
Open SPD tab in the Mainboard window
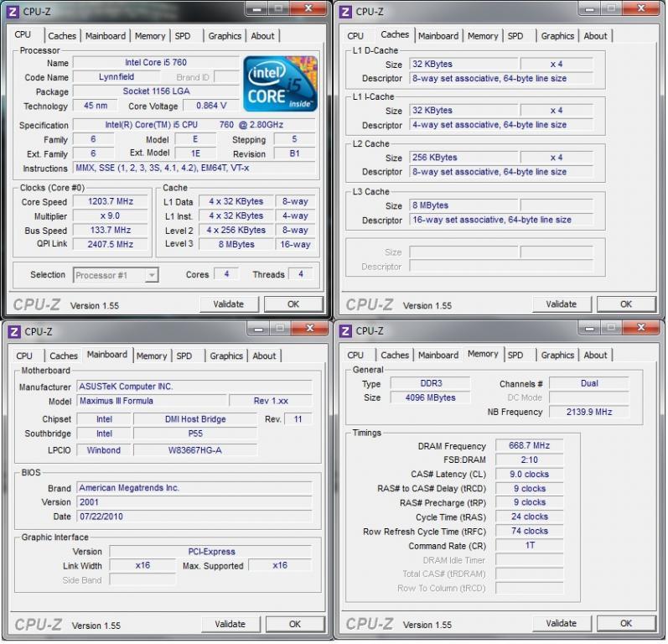(x=184, y=356)
